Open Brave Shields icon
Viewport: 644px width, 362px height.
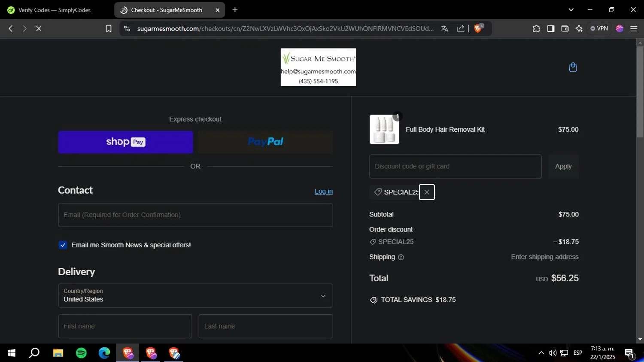478,28
